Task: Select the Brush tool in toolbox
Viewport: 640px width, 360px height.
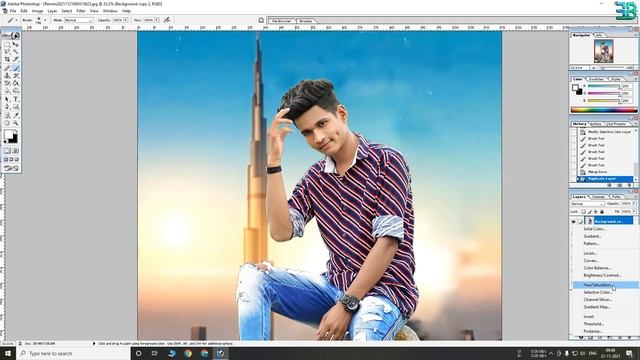Action: click(x=16, y=68)
